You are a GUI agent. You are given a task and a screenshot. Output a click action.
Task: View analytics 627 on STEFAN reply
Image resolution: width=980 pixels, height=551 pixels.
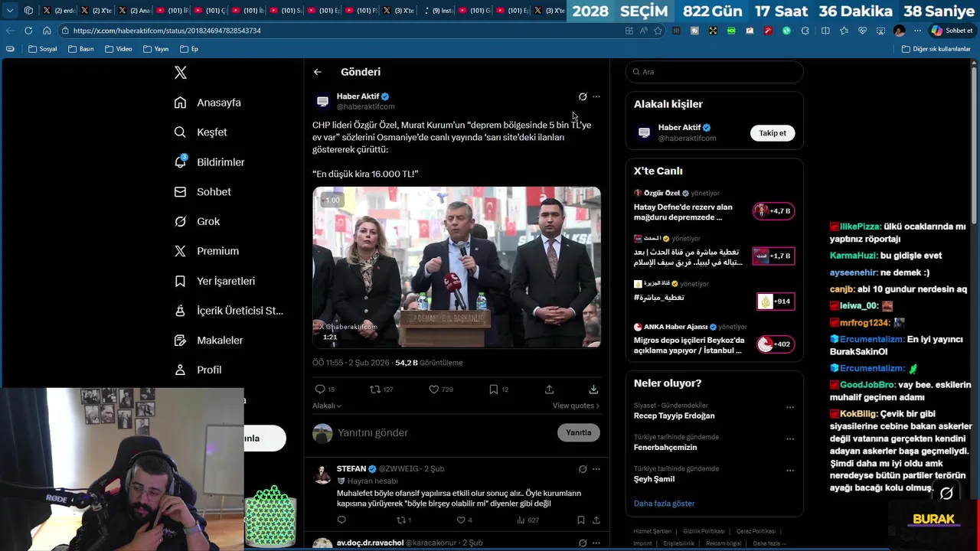528,520
